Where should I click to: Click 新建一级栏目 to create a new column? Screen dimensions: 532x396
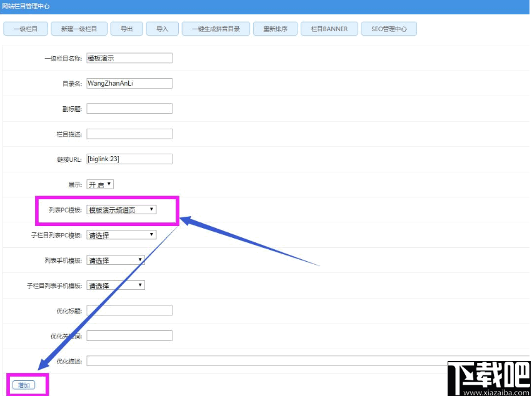(79, 28)
